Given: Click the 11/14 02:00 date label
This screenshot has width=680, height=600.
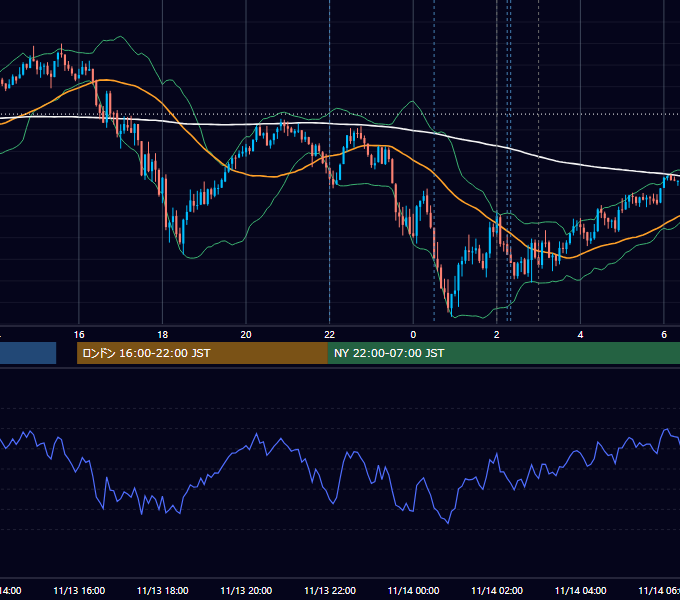Looking at the screenshot, I should 497,591.
